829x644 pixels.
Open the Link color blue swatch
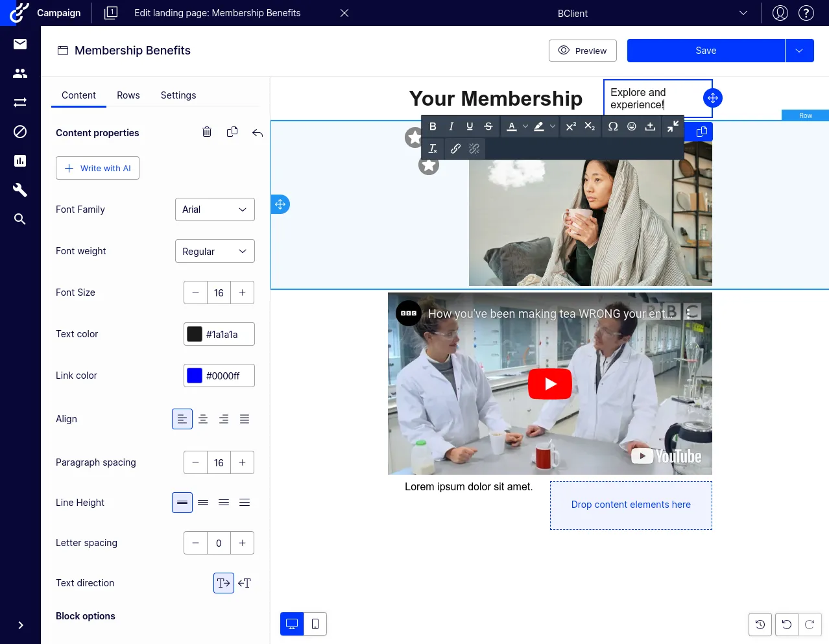pos(195,376)
